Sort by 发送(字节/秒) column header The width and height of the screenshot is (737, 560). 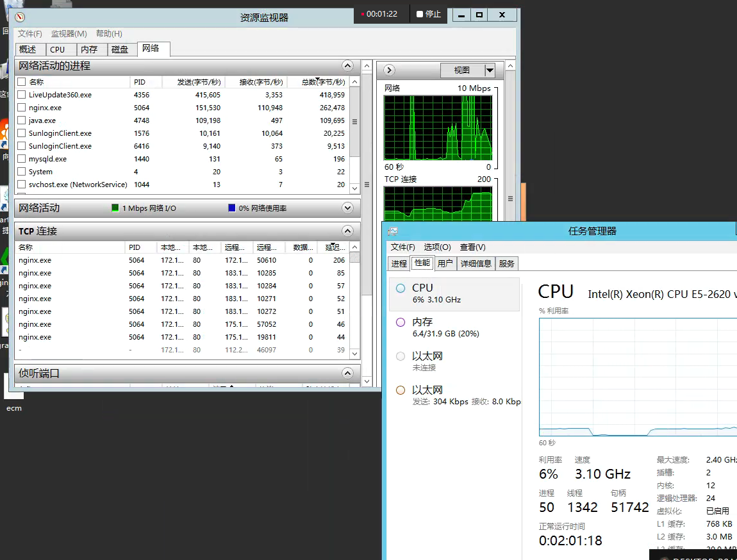(x=194, y=82)
